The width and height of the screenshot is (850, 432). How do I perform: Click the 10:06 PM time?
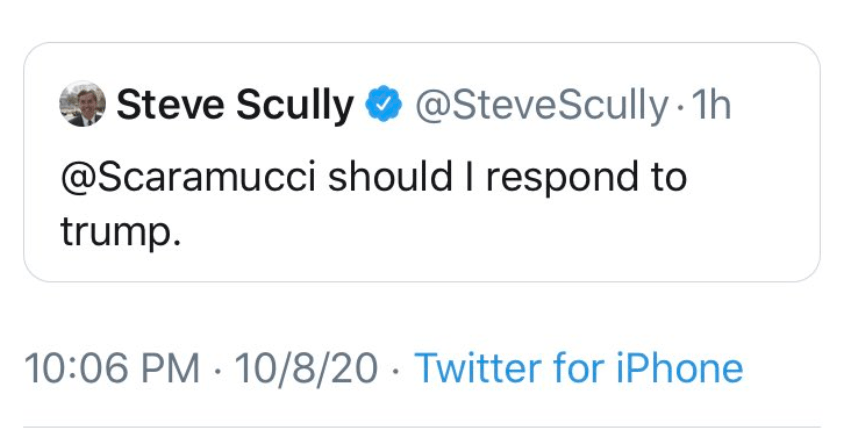(x=111, y=368)
